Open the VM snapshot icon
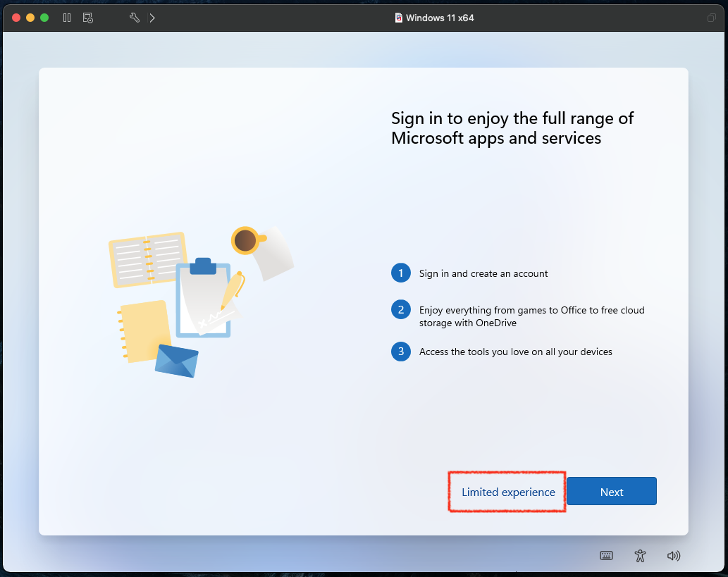 pyautogui.click(x=88, y=18)
